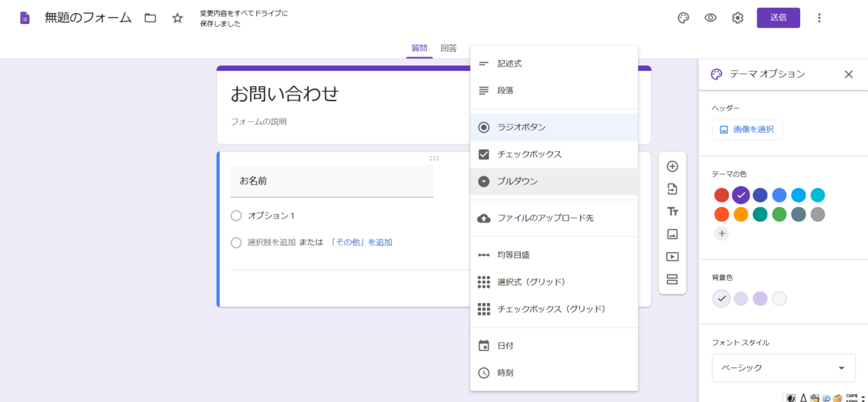Pick the blue theme color

779,195
